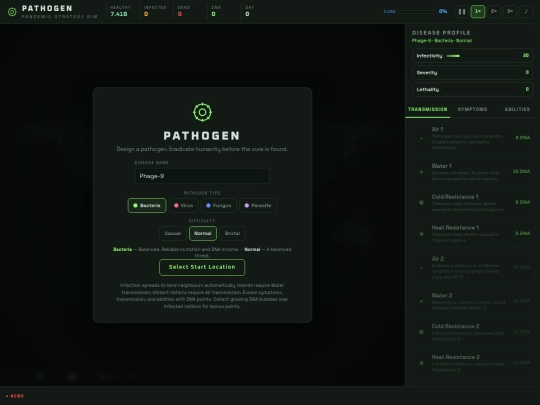This screenshot has height=405, width=540.
Task: Switch to the Transmission tab
Action: (428, 110)
